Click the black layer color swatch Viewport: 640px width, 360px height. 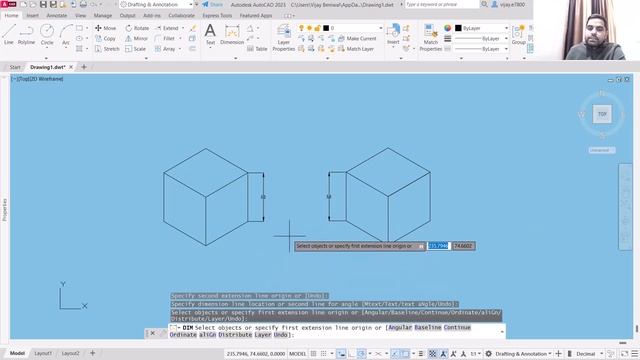point(326,28)
